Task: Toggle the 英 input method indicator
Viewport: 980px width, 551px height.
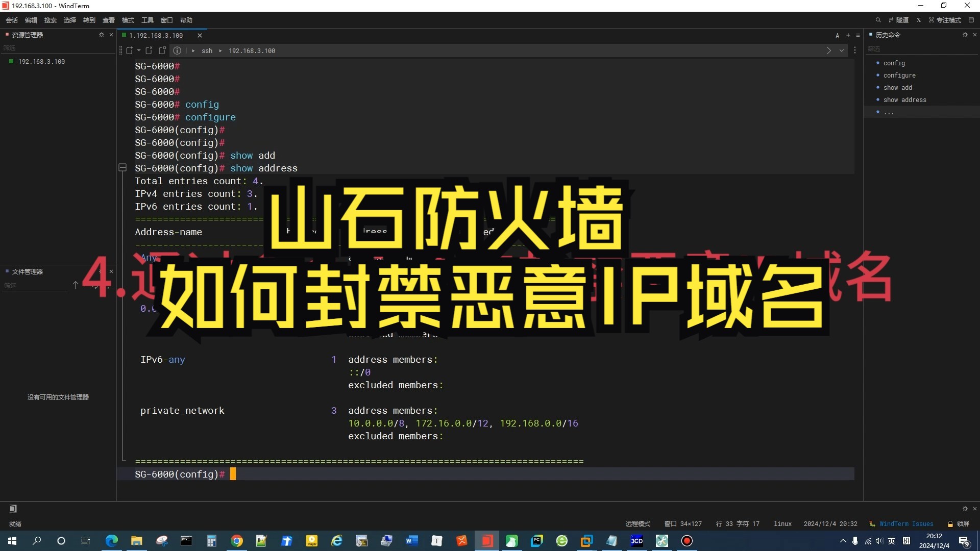Action: 892,541
